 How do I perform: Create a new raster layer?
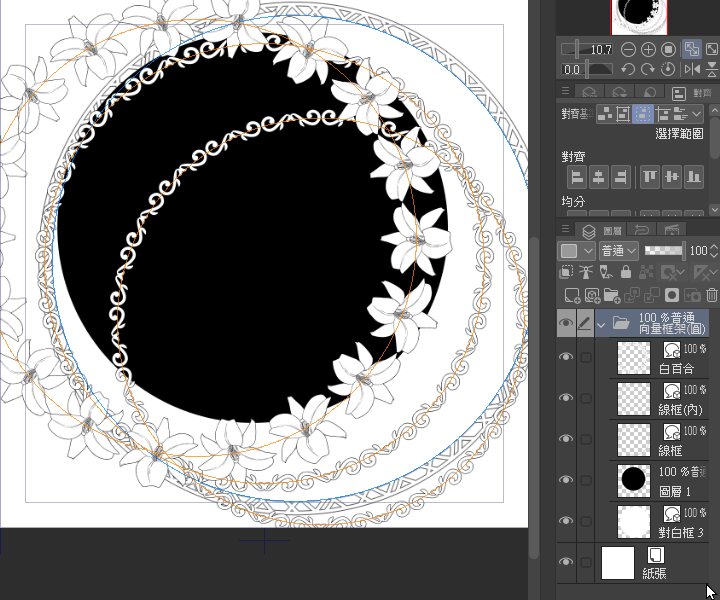pos(572,295)
